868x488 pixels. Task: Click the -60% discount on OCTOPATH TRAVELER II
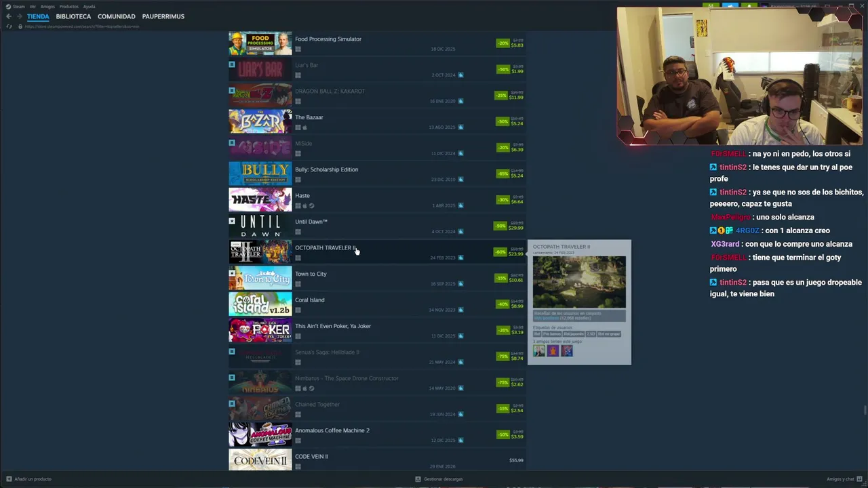coord(500,251)
